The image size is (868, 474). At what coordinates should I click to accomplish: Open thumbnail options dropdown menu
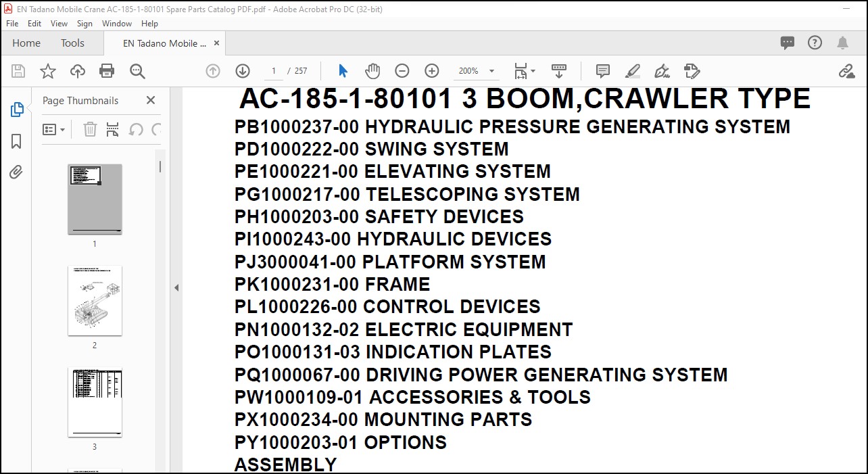point(54,129)
